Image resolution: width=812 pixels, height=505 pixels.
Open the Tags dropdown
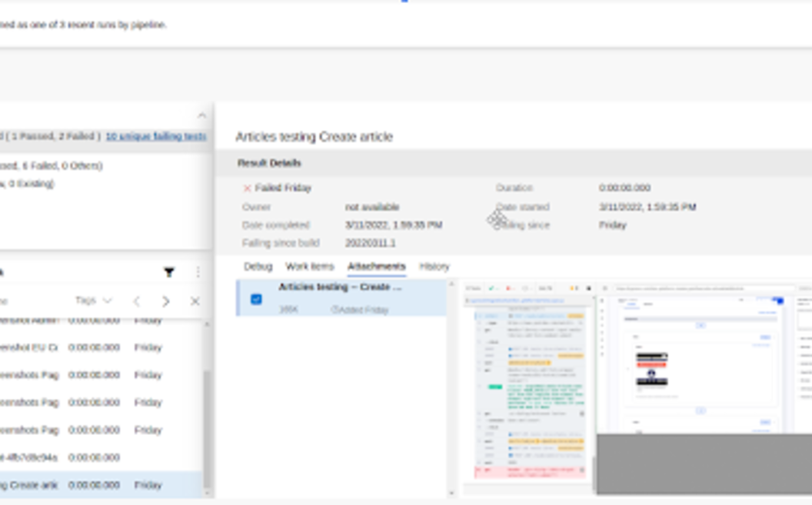pyautogui.click(x=93, y=301)
